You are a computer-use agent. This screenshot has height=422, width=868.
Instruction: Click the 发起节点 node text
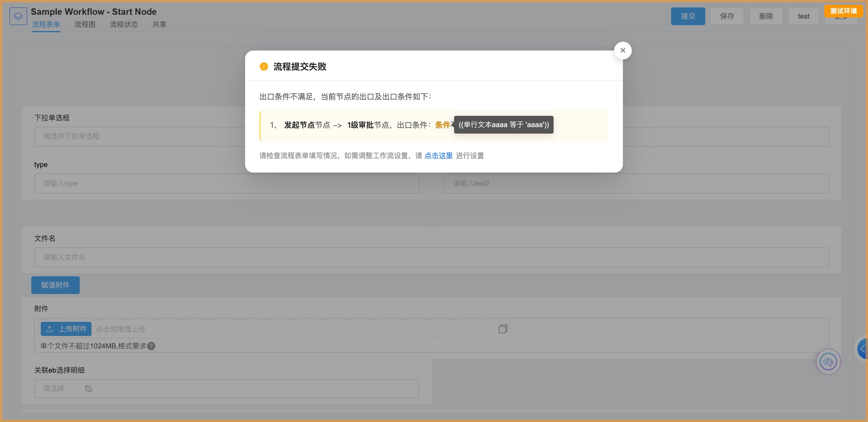pyautogui.click(x=299, y=125)
